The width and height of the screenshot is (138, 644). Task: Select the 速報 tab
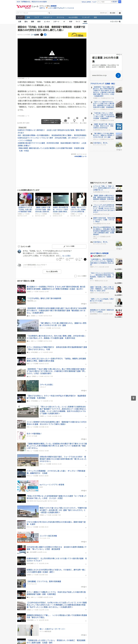(x=28, y=17)
